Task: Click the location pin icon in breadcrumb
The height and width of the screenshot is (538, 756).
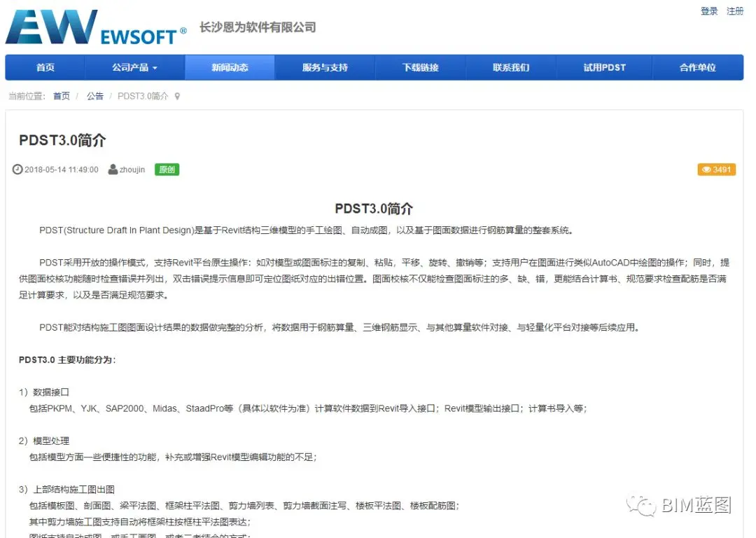Action: pyautogui.click(x=177, y=97)
